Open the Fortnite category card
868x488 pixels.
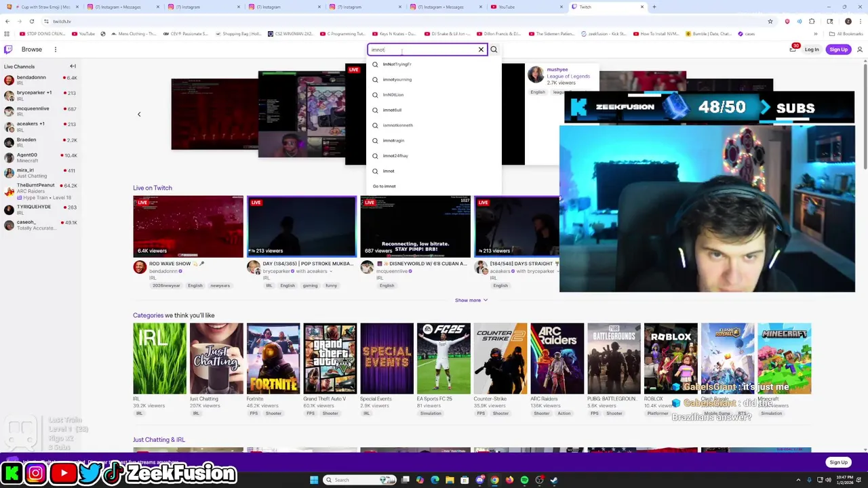click(273, 359)
